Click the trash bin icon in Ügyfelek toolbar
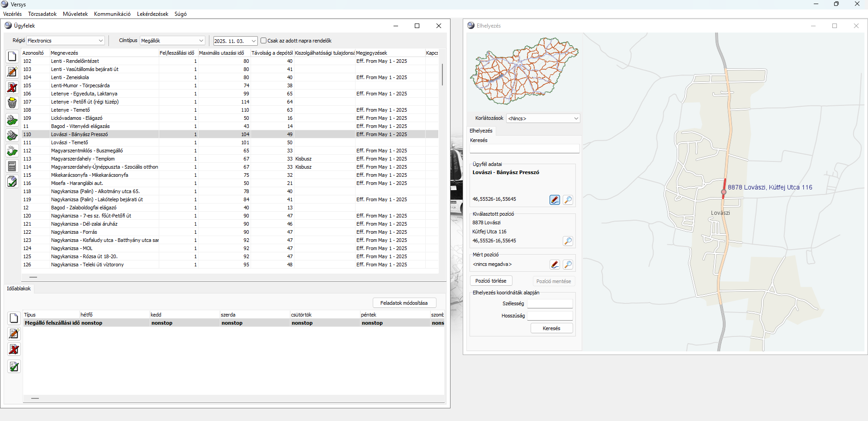Screen dimensions: 868x421 point(12,103)
